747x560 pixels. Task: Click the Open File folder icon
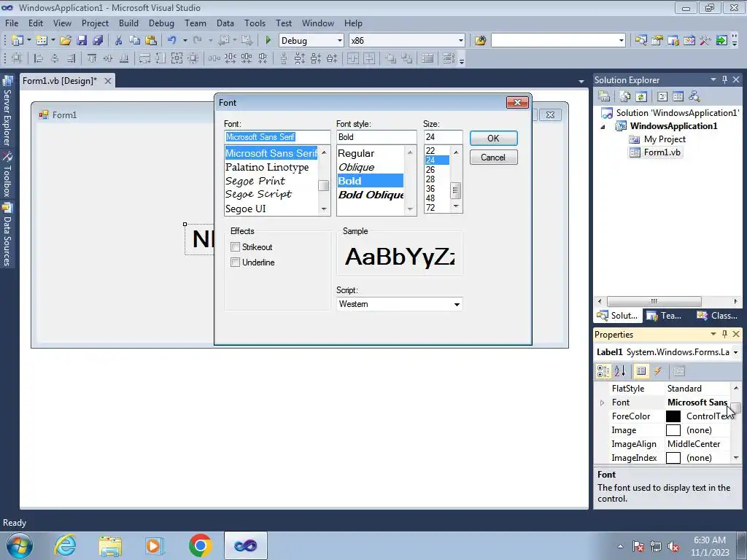point(66,41)
